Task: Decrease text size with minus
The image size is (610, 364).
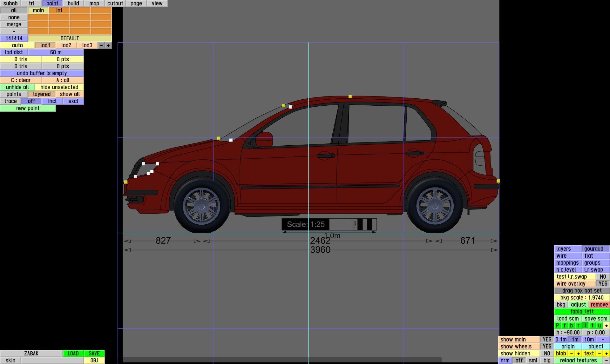Action: [600, 354]
